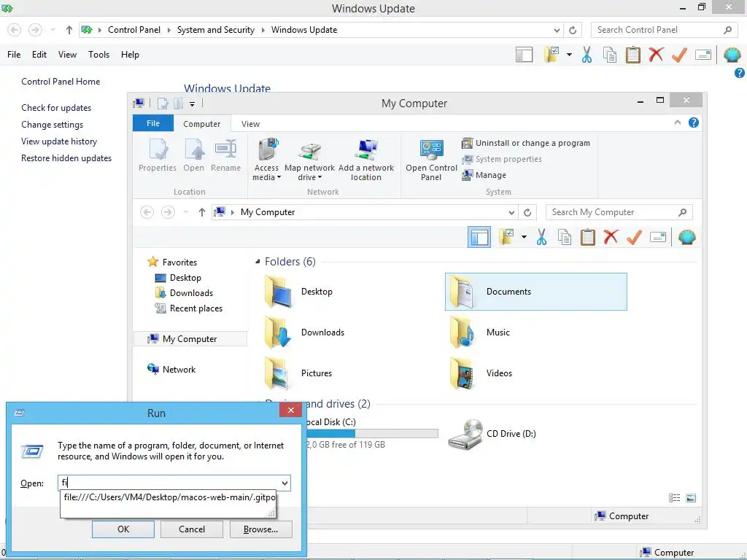
Task: Switch to large icons view in My Computer
Action: click(x=691, y=498)
